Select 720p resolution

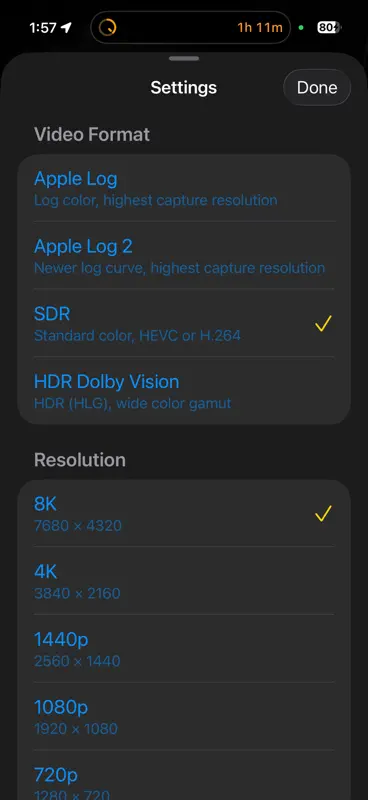point(184,776)
